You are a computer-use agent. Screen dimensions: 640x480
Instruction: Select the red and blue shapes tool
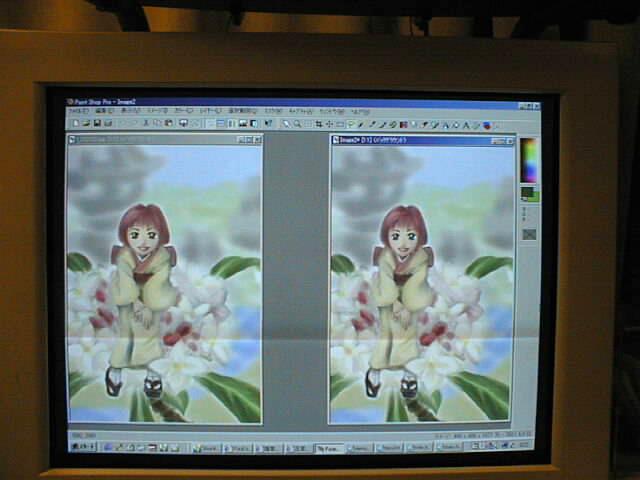click(x=487, y=126)
